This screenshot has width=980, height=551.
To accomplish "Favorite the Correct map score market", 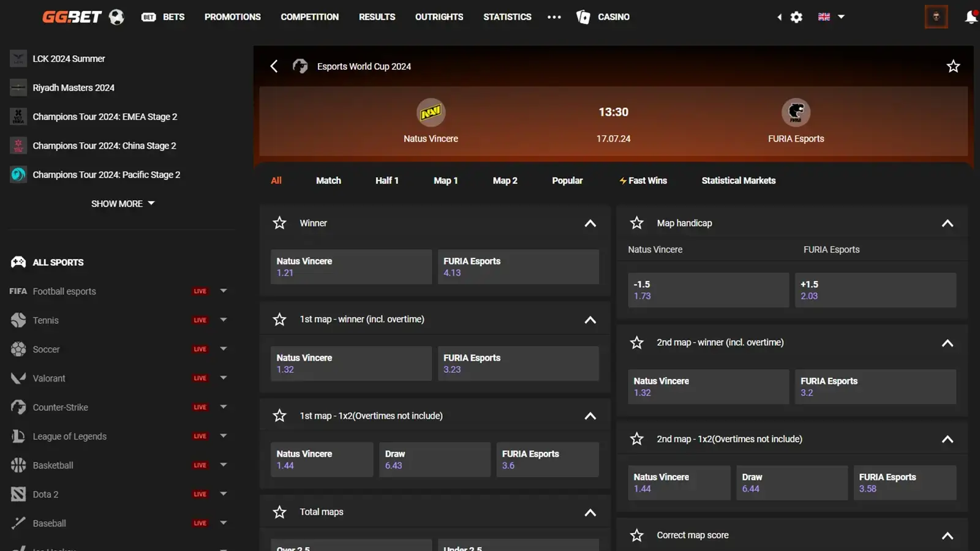I will click(x=637, y=535).
